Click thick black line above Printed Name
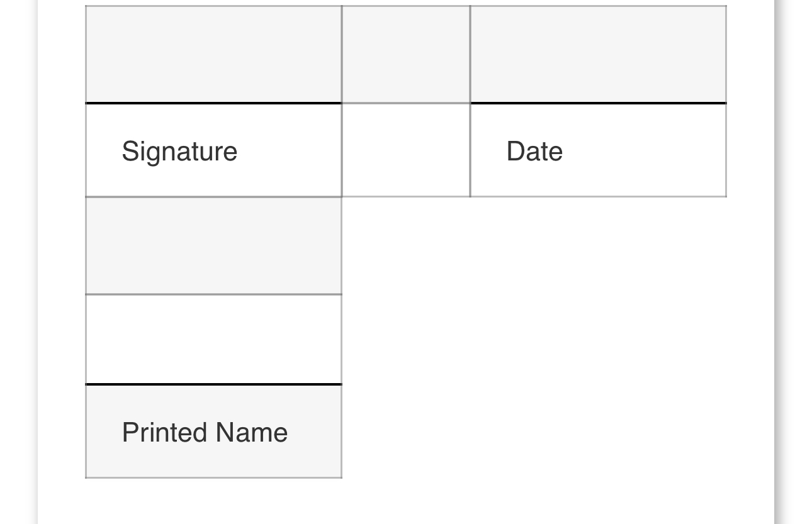 [213, 384]
